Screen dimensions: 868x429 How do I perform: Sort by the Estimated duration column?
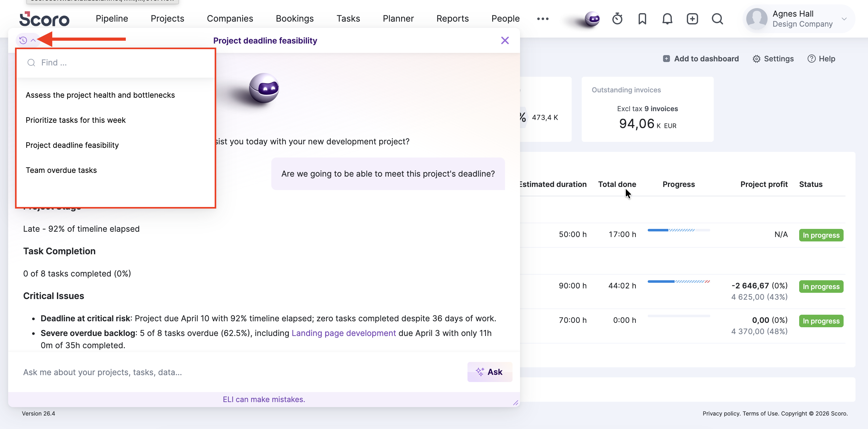click(x=553, y=184)
